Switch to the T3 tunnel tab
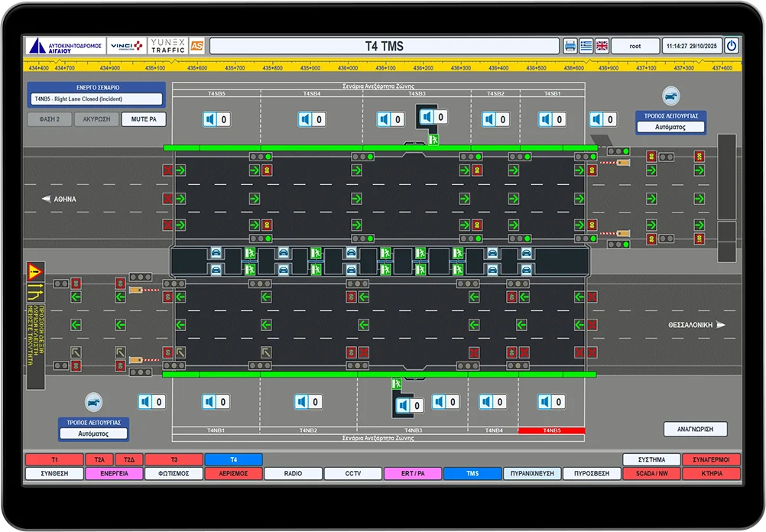Image resolution: width=766 pixels, height=532 pixels. coord(174,460)
